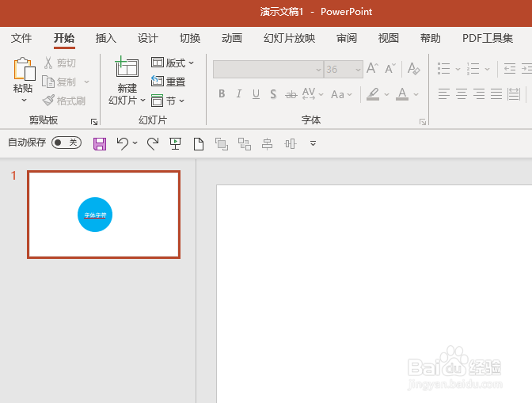Toggle text Shadow (S) formatting

[x=273, y=94]
